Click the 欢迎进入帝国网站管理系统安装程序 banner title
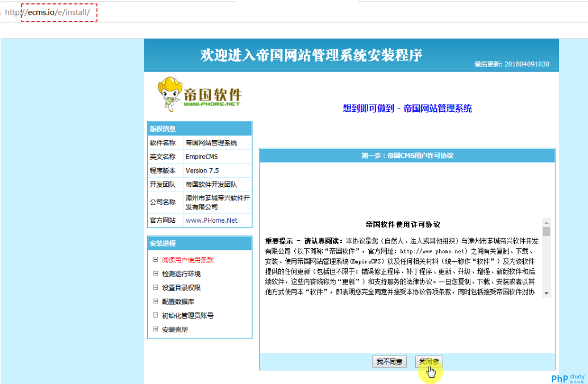The height and width of the screenshot is (384, 588). 311,55
